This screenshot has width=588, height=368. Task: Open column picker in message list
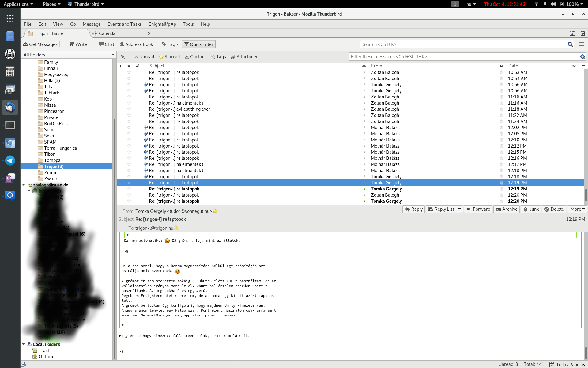[583, 66]
